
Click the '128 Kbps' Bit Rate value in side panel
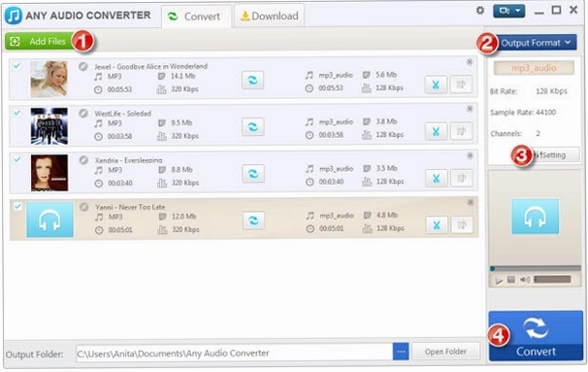[x=551, y=91]
